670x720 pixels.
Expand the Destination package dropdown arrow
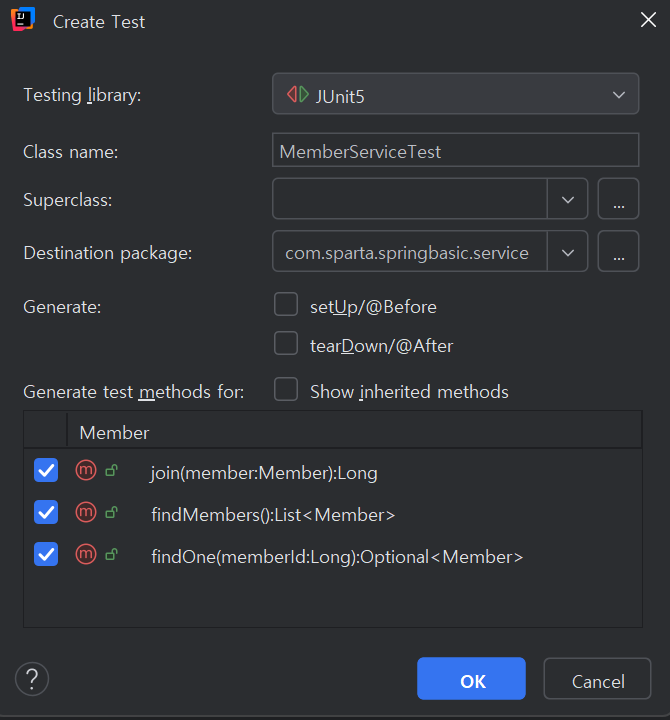pyautogui.click(x=568, y=252)
